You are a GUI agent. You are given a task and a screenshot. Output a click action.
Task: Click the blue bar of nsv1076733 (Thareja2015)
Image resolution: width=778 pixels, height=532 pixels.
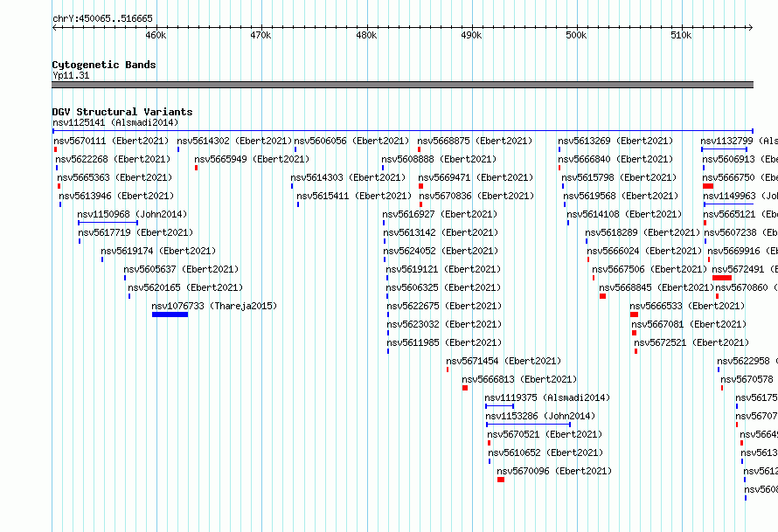pyautogui.click(x=170, y=314)
